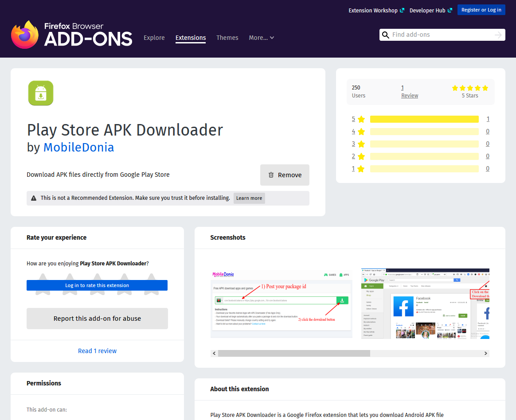Click the 2-star review count zero

[x=488, y=156]
